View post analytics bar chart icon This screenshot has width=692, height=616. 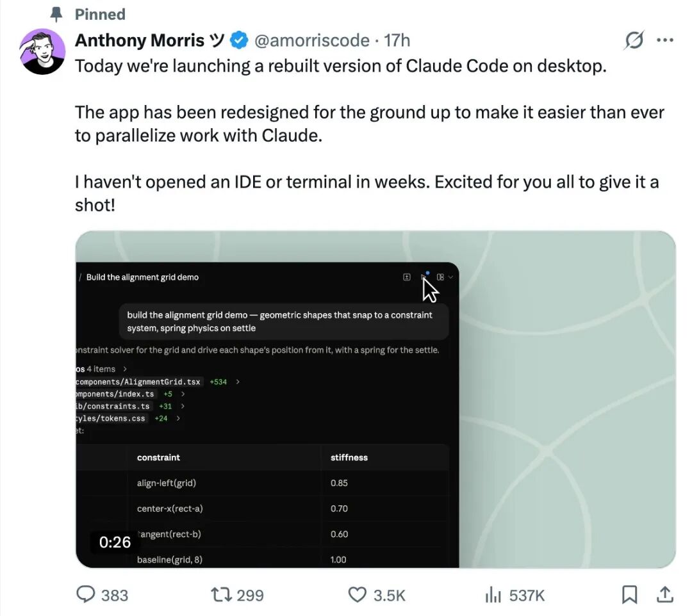tap(493, 595)
